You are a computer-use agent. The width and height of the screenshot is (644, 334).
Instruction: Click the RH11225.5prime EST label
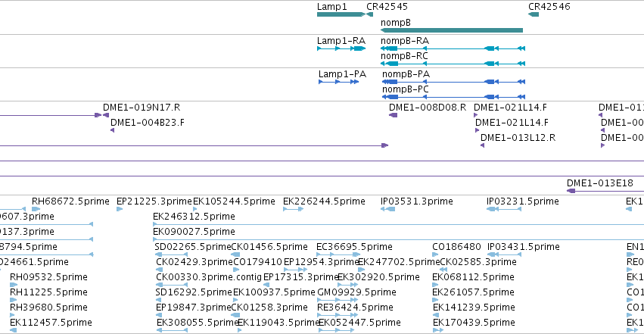(48, 292)
